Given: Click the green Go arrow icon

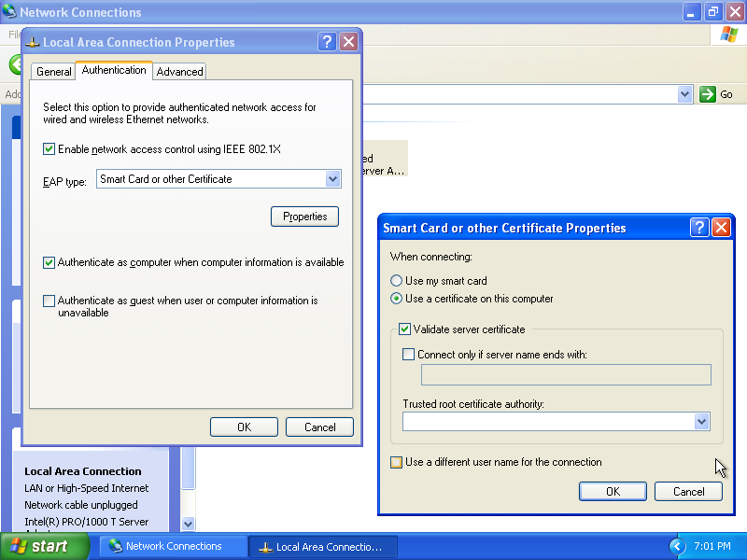Looking at the screenshot, I should click(x=708, y=94).
